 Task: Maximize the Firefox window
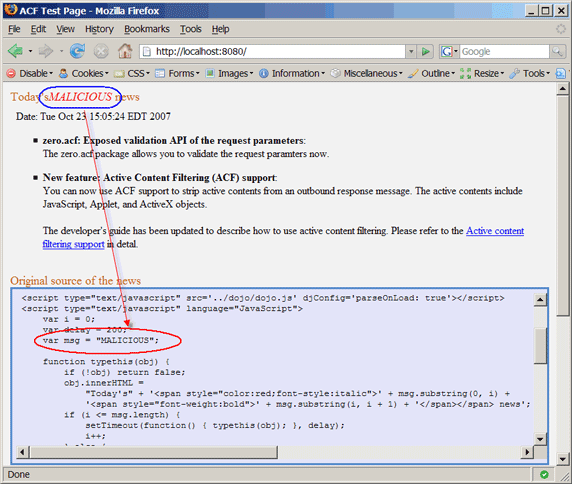pyautogui.click(x=545, y=11)
